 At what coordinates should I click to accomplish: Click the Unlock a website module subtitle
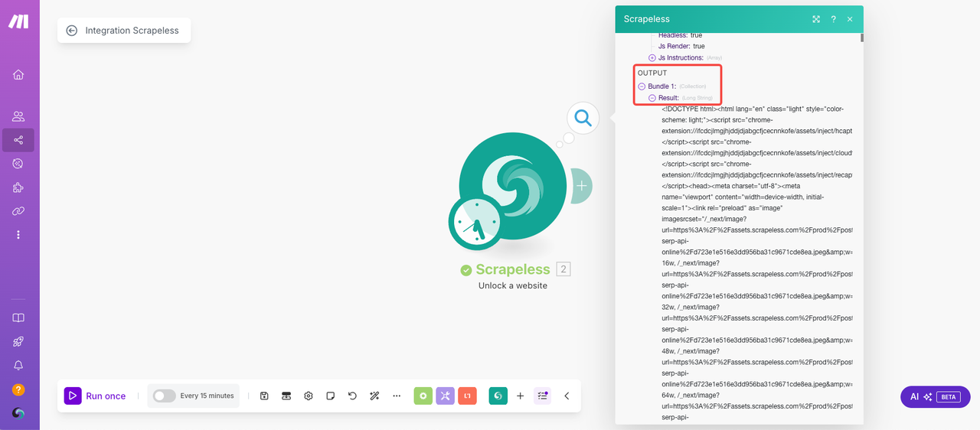click(x=513, y=285)
